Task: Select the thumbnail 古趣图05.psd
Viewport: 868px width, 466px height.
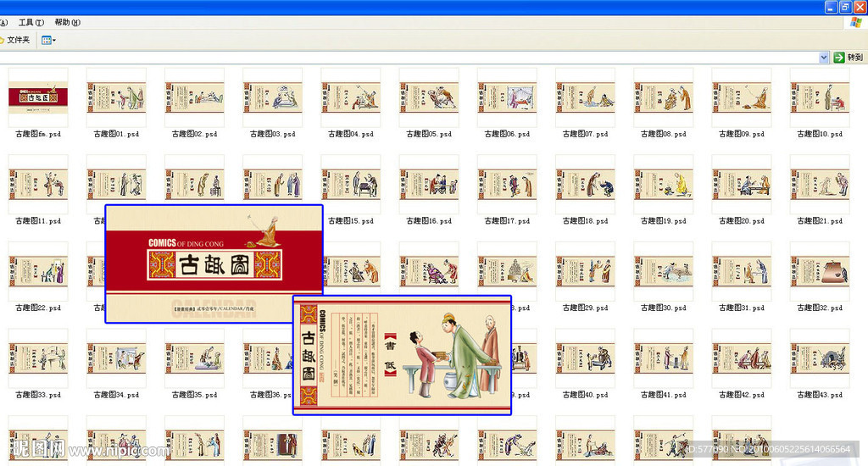Action: tap(429, 97)
